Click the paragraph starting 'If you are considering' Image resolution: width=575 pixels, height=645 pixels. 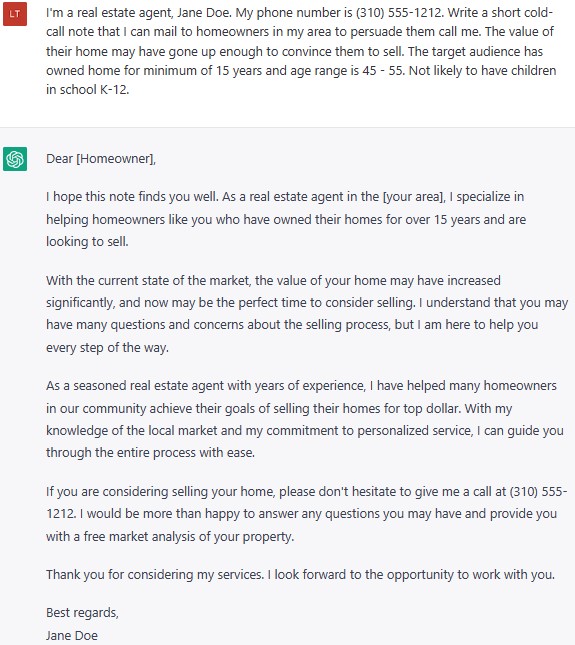[x=306, y=514]
